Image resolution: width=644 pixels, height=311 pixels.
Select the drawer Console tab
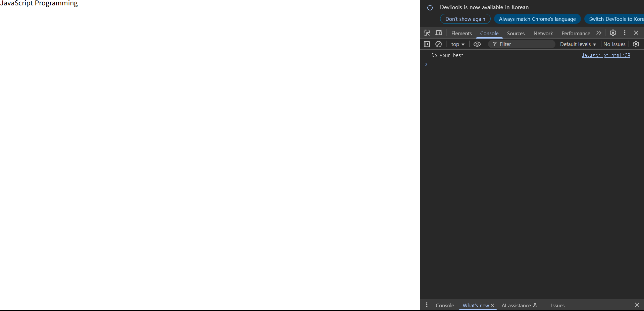[445, 305]
